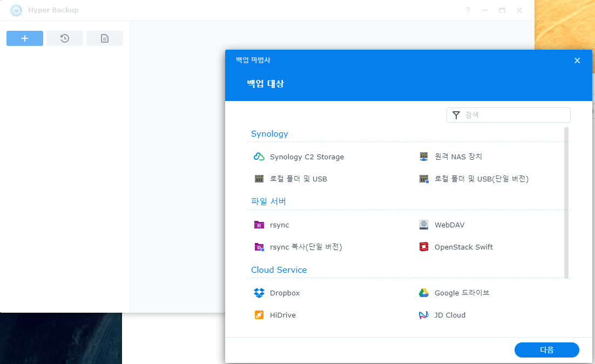Click the filter funnel icon in search box
Screen dimensions: 595x364
point(456,115)
